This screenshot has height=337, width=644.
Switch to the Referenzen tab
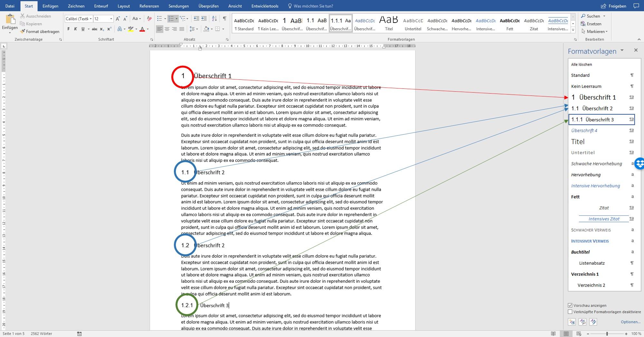pos(149,6)
